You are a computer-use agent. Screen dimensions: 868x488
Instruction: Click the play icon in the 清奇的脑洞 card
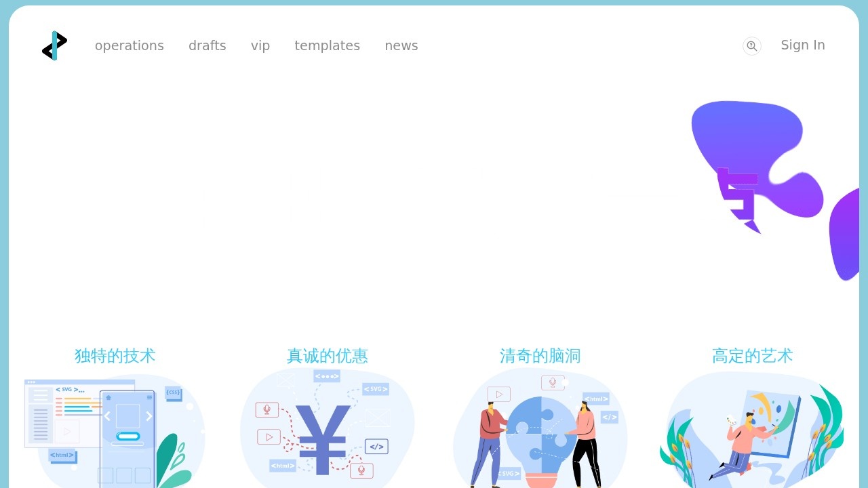(499, 394)
